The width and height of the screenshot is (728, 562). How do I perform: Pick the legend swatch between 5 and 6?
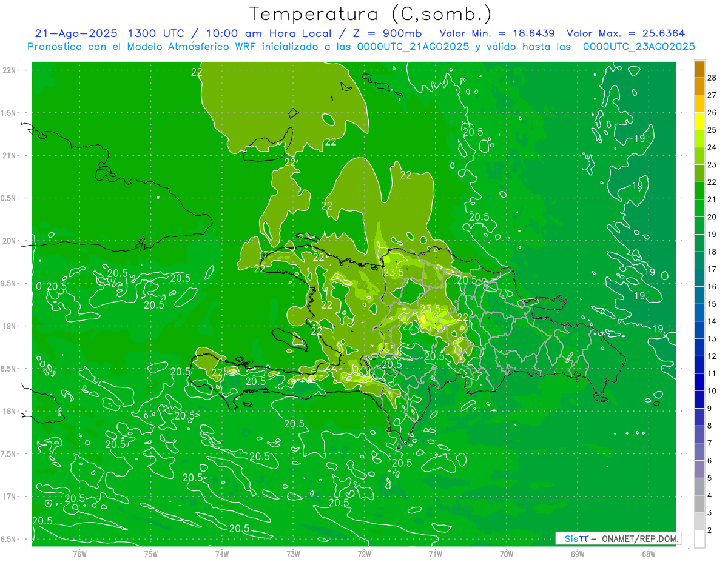tap(699, 470)
